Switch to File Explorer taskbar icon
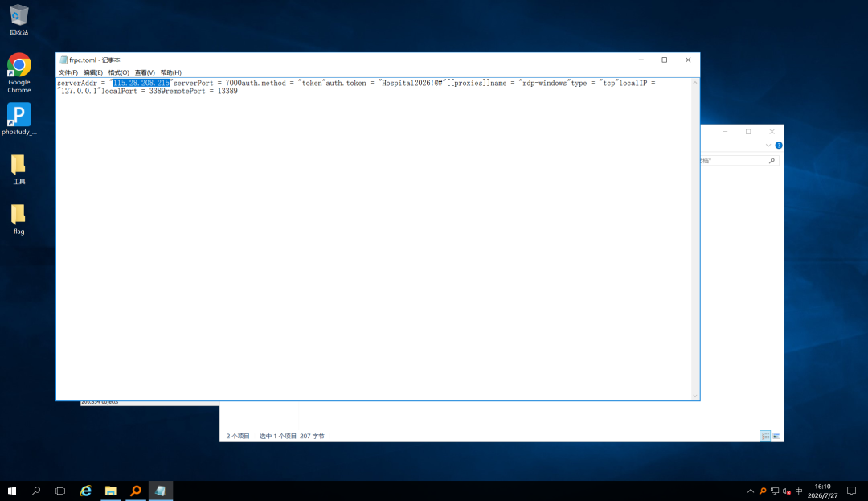Viewport: 868px width, 501px height. [111, 491]
